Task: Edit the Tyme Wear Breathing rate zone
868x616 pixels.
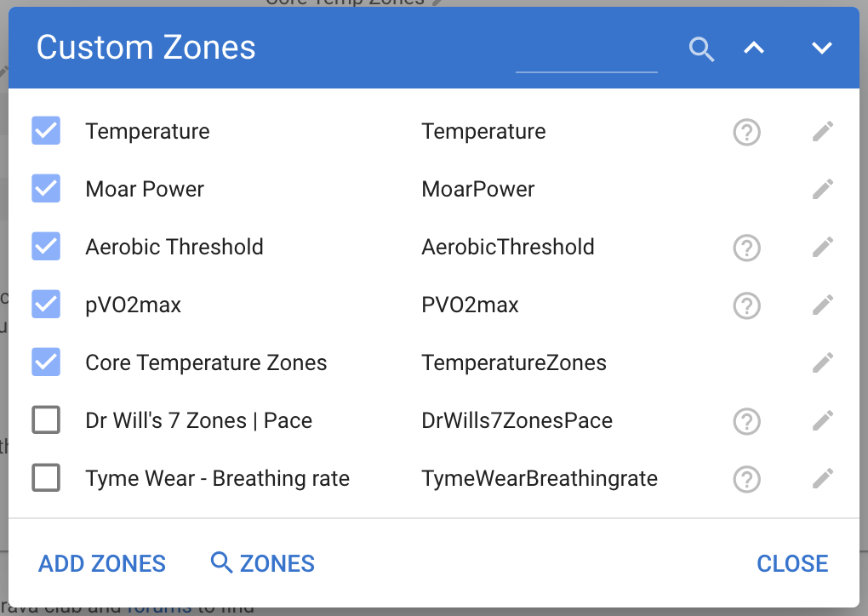Action: point(822,478)
